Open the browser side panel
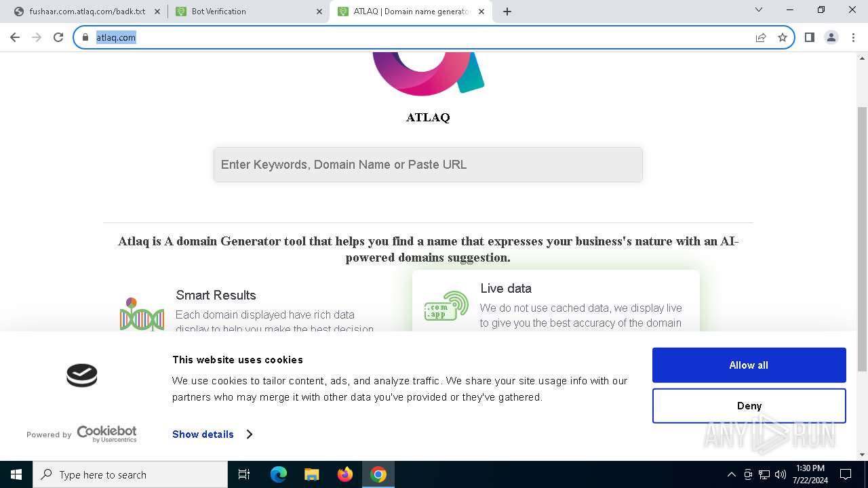The image size is (868, 488). 810,37
